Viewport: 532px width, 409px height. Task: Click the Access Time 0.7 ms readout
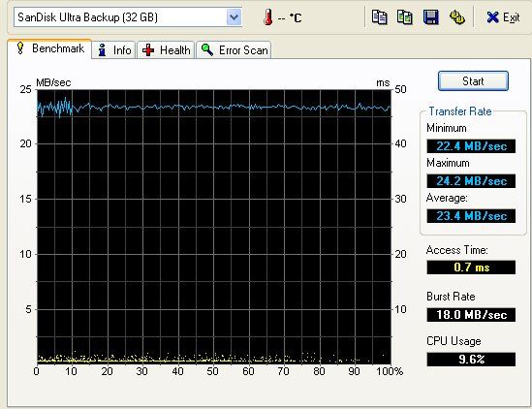pos(471,267)
